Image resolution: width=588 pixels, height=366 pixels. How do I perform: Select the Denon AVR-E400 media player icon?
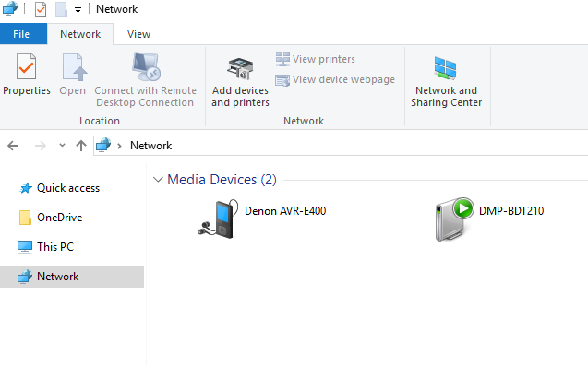[x=219, y=218]
